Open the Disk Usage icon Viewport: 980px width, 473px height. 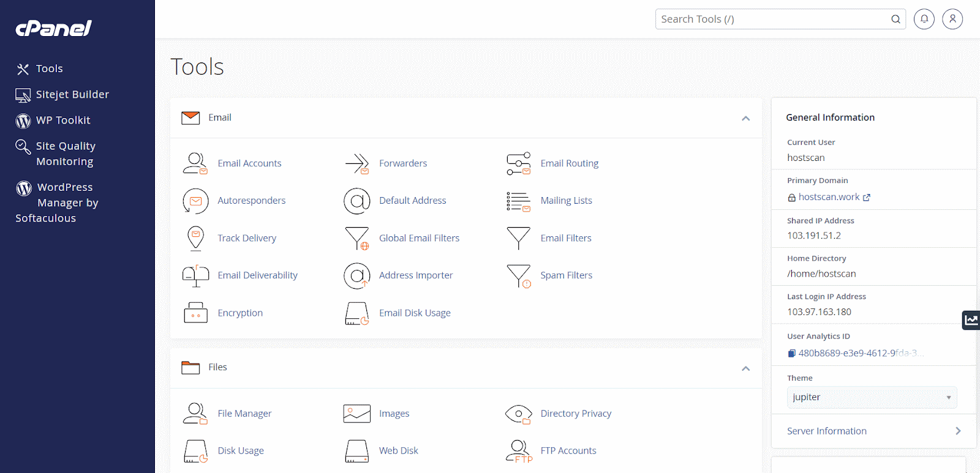pos(195,451)
